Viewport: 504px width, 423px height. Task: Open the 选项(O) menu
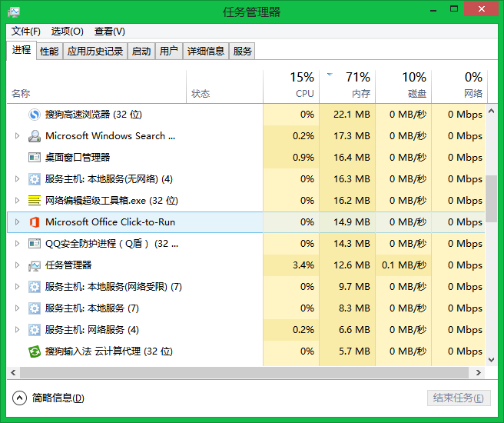[x=68, y=32]
